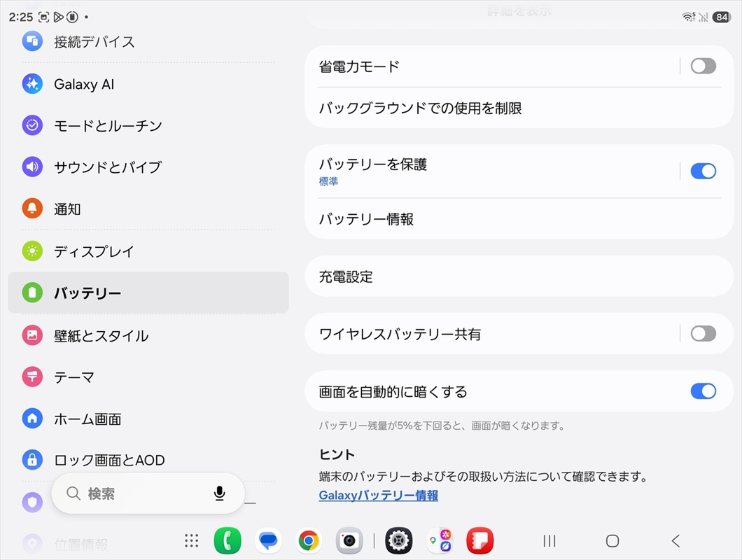Launch the blue Messages app
742x560 pixels.
point(268,540)
